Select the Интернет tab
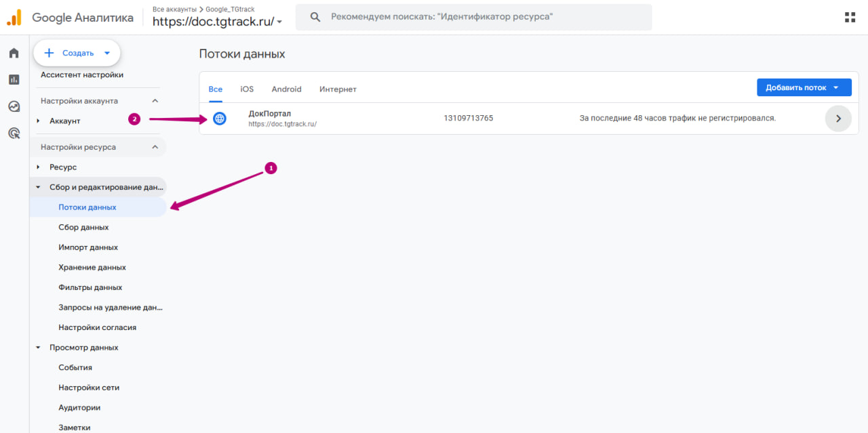Viewport: 868px width, 433px height. click(x=338, y=89)
